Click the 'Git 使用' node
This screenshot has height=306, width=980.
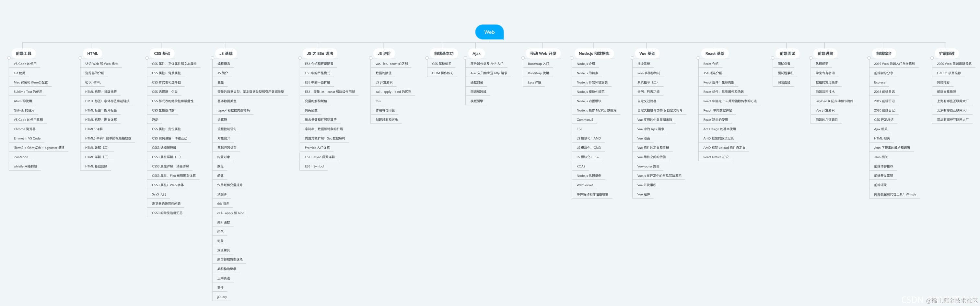coord(19,73)
